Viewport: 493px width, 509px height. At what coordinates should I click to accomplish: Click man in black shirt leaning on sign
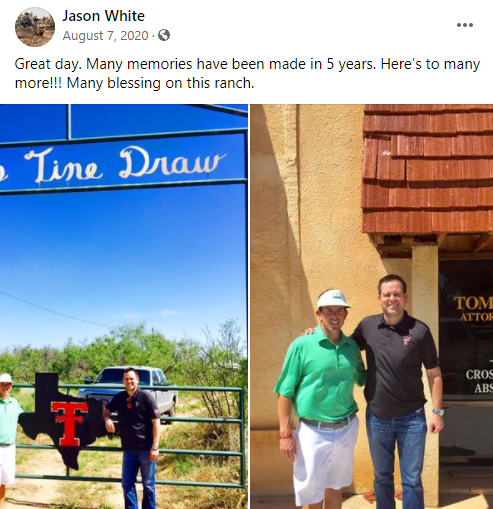(135, 437)
